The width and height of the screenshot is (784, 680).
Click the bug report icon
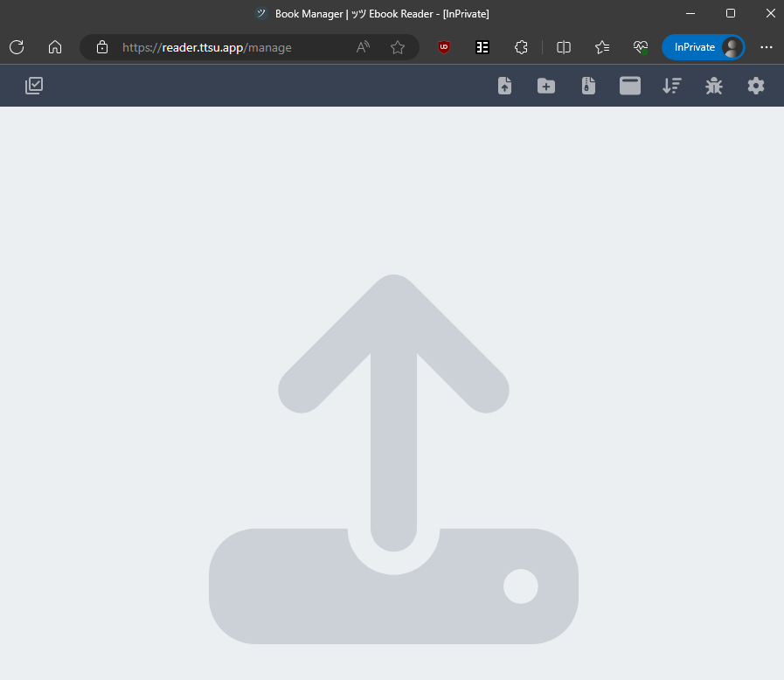click(714, 86)
